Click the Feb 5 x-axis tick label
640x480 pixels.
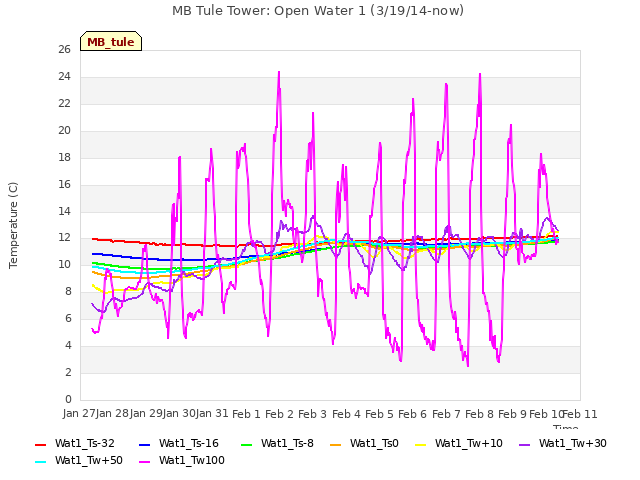[380, 414]
